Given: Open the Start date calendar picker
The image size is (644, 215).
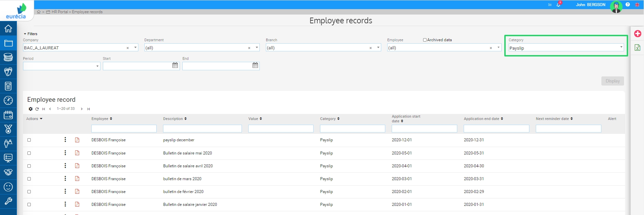Looking at the screenshot, I should click(x=175, y=65).
